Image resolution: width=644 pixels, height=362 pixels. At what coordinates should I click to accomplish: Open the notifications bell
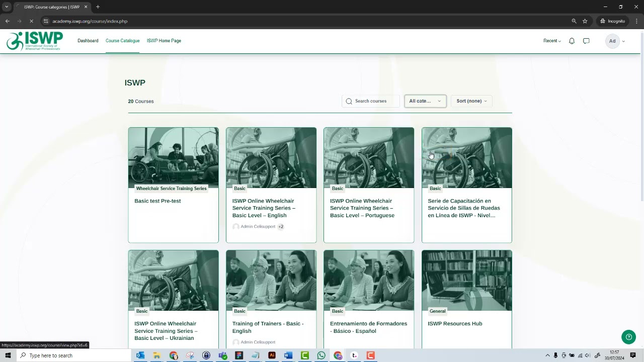click(x=572, y=41)
